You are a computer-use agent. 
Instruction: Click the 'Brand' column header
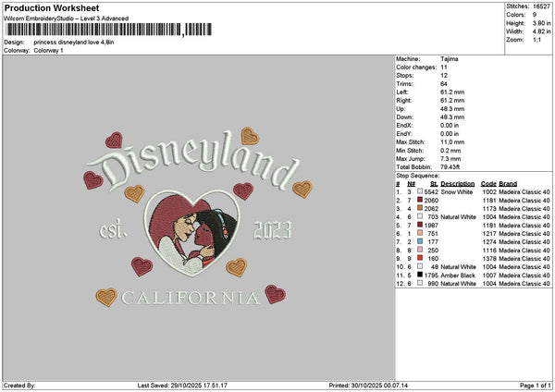point(508,184)
